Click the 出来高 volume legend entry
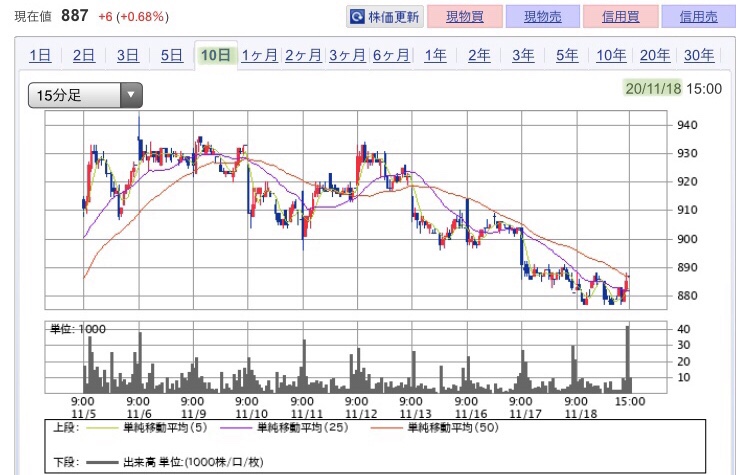Viewport: 743px width, 475px height. [193, 462]
